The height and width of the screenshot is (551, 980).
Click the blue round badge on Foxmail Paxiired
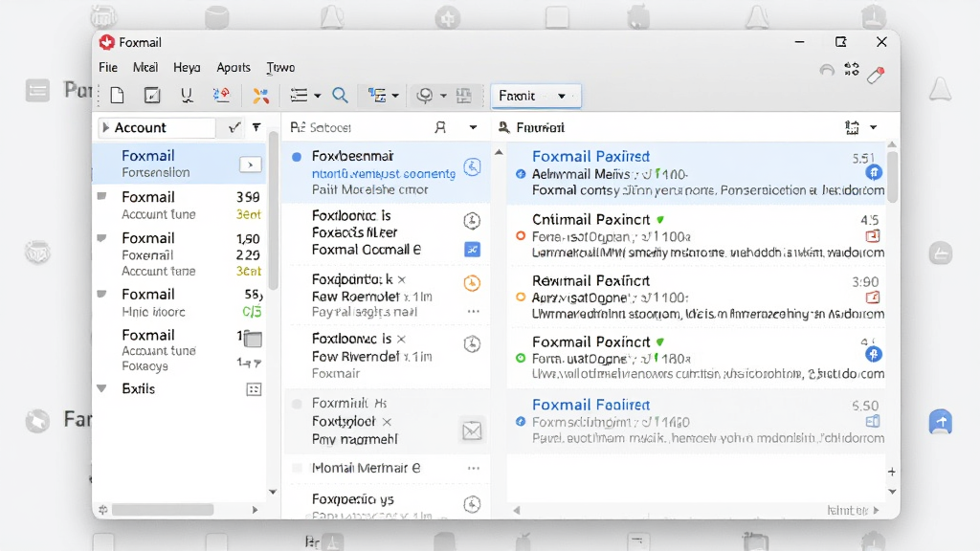point(874,172)
